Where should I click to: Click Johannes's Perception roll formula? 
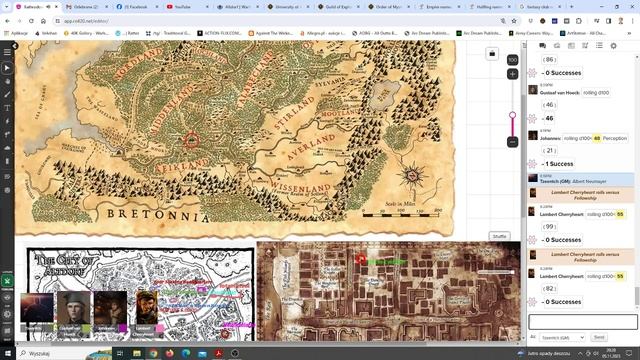(x=596, y=138)
